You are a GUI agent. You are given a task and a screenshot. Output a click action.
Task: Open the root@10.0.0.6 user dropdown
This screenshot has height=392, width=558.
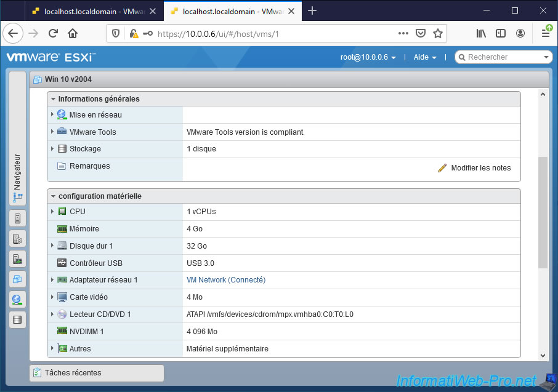[368, 57]
